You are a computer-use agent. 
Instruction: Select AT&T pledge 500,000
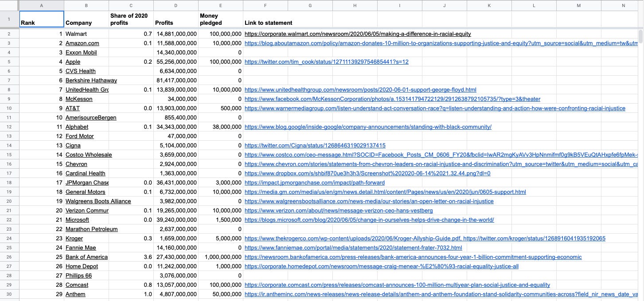click(221, 108)
